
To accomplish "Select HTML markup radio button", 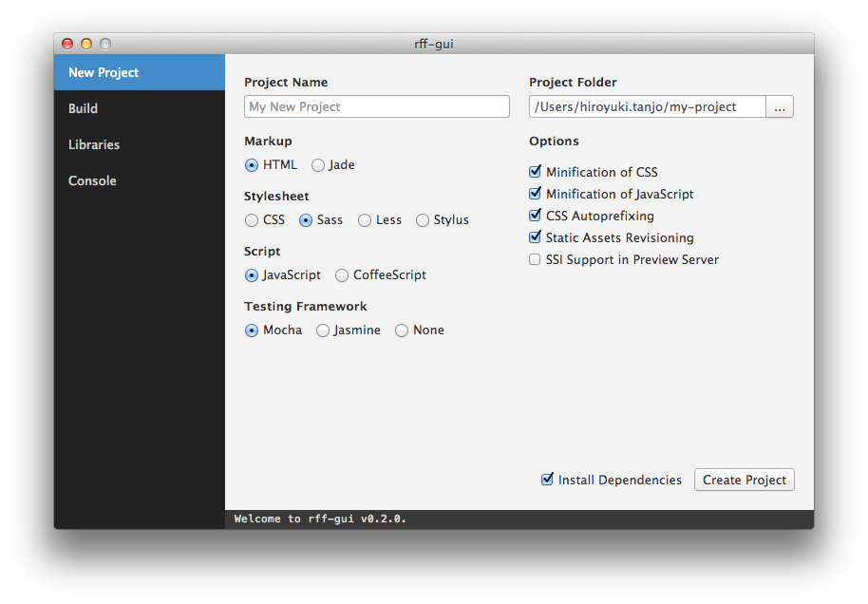I will [252, 165].
